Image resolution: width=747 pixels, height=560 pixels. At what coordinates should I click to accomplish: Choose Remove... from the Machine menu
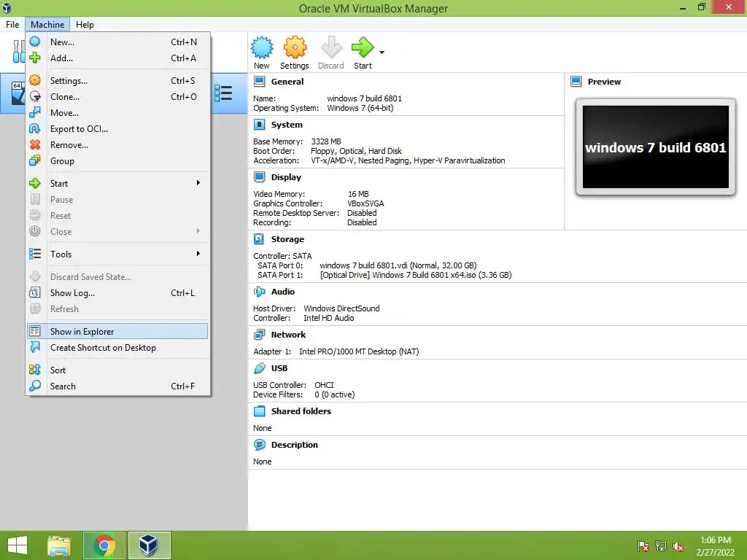[x=118, y=145]
